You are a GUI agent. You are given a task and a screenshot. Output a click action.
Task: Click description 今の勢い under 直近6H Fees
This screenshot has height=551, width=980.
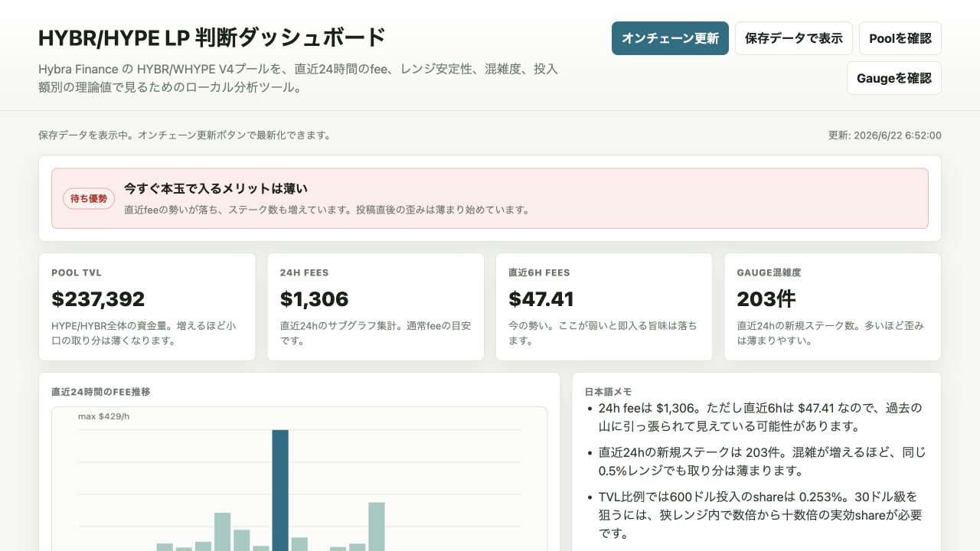[603, 333]
